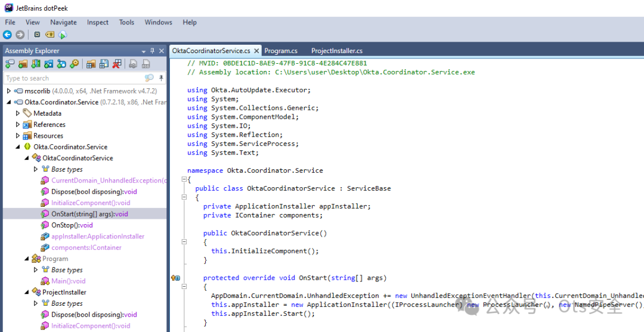Expand Base types under OktaCoordinatorService
644x332 pixels.
[x=36, y=169]
